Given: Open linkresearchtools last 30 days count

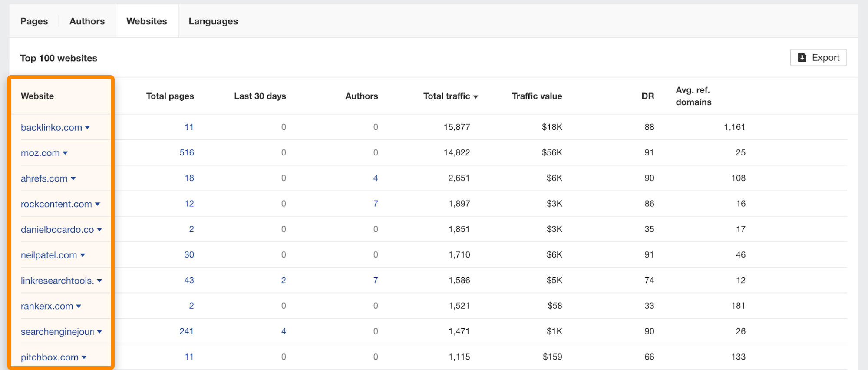Looking at the screenshot, I should pos(284,280).
